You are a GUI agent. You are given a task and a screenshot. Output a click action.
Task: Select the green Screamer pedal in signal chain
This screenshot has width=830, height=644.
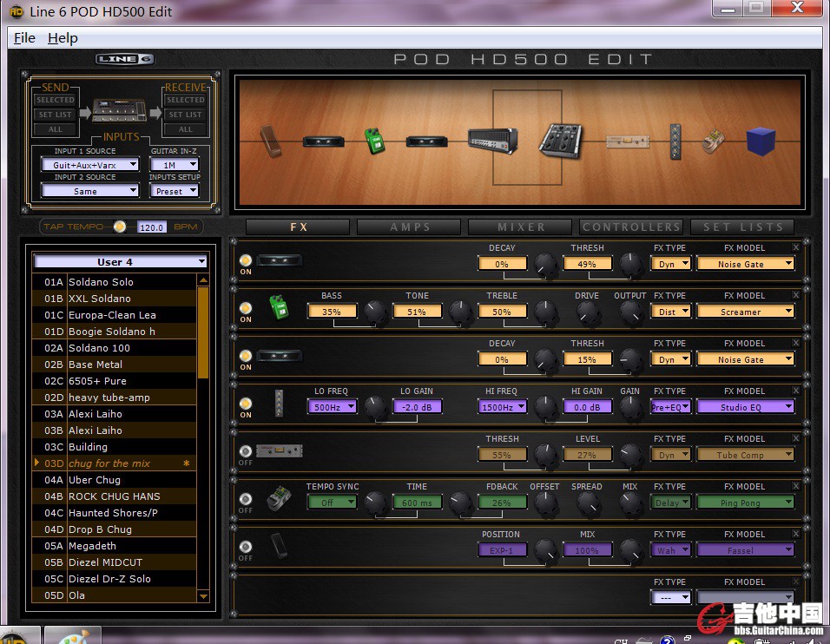(x=375, y=141)
